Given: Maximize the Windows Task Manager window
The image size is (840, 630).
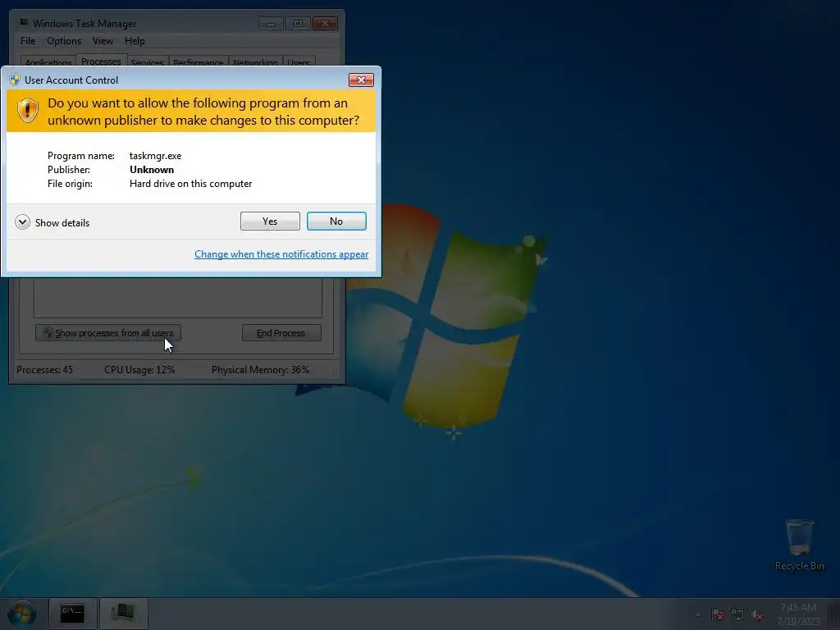Looking at the screenshot, I should click(x=298, y=24).
